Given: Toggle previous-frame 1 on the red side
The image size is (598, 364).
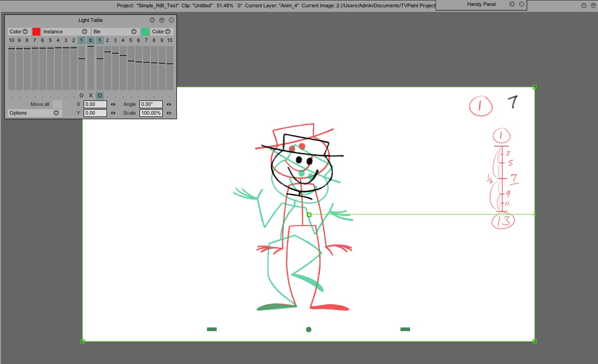Looking at the screenshot, I should pos(81,40).
